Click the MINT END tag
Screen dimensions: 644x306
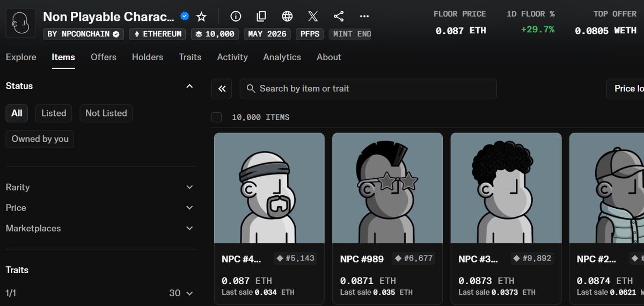point(350,34)
